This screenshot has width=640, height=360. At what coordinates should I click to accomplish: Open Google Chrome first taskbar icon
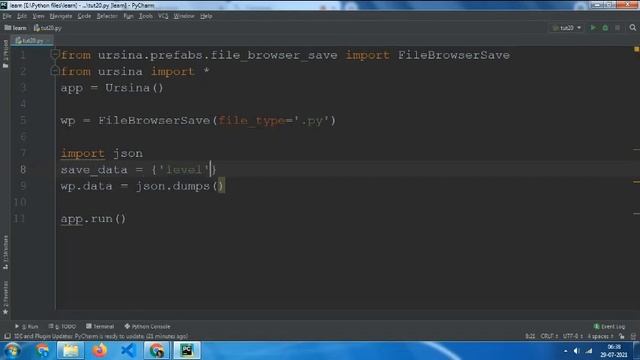42,351
